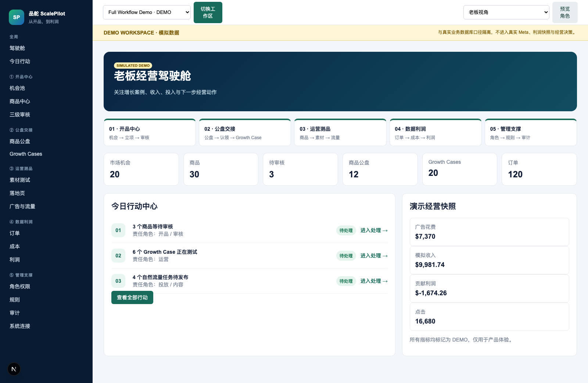The width and height of the screenshot is (588, 383).
Task: Click the 待审核 3 stat card
Action: pyautogui.click(x=300, y=169)
